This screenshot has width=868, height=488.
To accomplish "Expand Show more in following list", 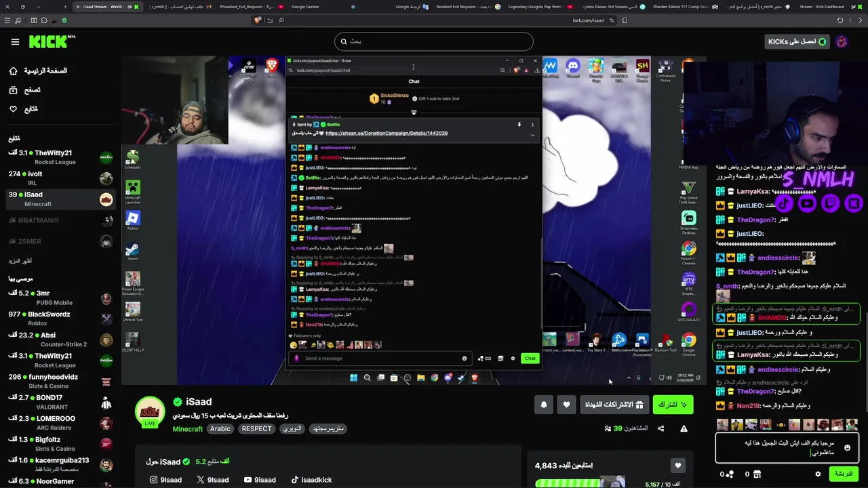I will 20,261.
